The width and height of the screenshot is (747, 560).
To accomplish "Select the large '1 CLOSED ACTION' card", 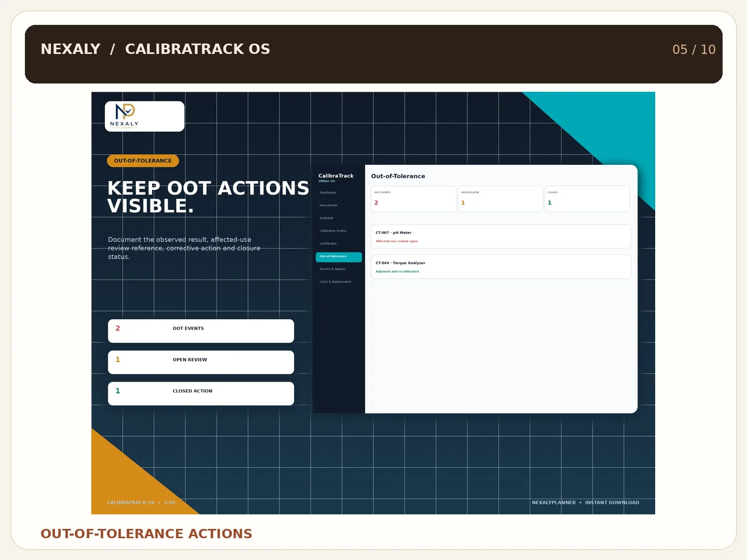I will click(201, 394).
